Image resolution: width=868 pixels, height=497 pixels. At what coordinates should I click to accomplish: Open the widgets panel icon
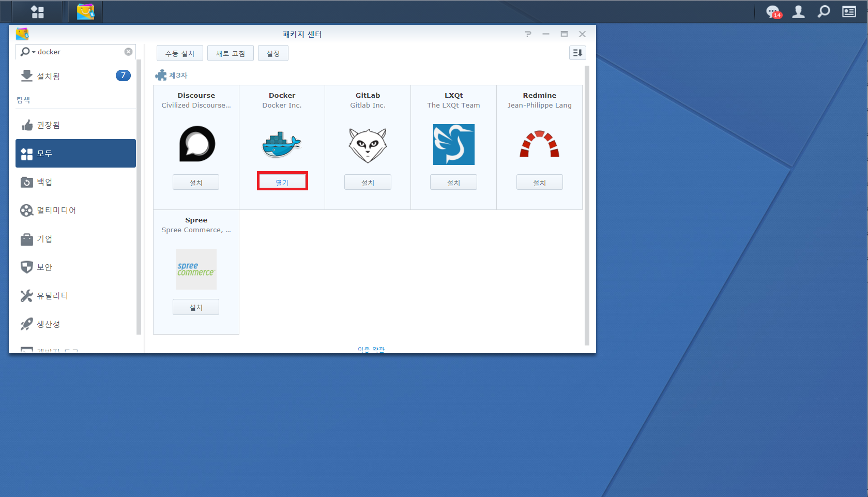[x=849, y=11]
